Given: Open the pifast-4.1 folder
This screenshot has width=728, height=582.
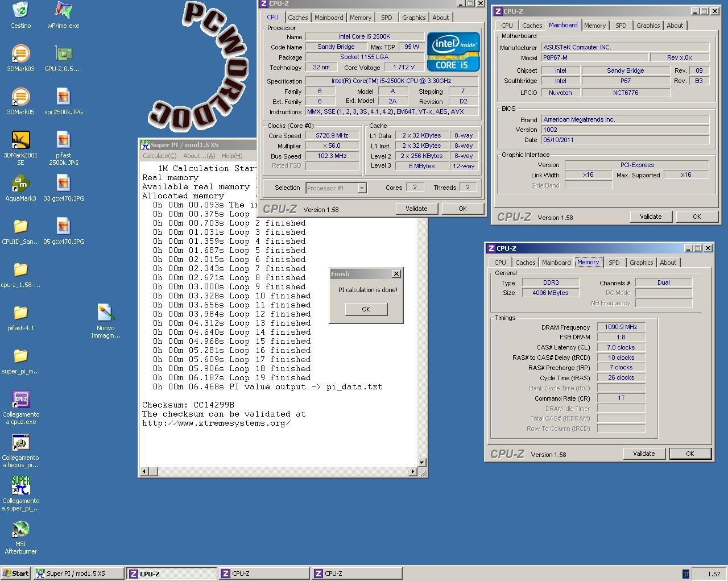Looking at the screenshot, I should tap(20, 318).
